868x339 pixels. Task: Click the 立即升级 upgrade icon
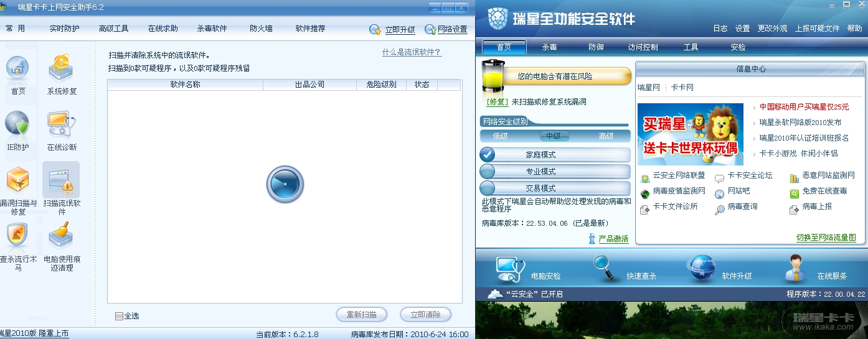(x=375, y=29)
